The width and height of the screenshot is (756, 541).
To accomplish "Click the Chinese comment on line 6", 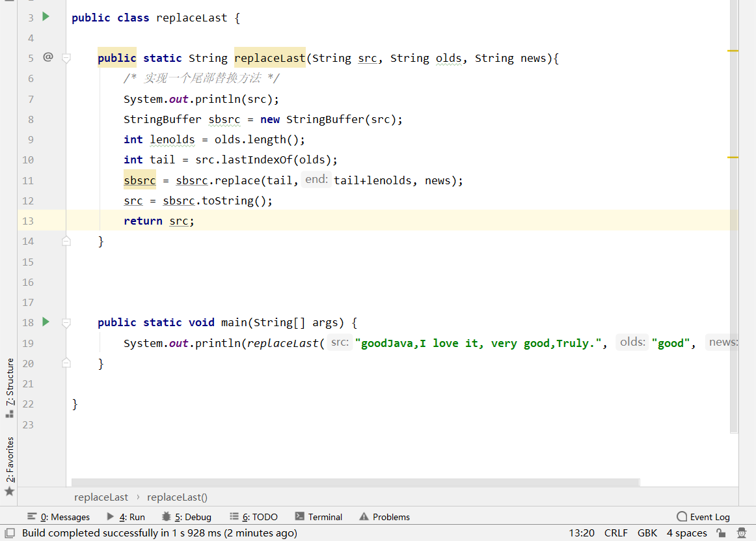I will pyautogui.click(x=202, y=78).
